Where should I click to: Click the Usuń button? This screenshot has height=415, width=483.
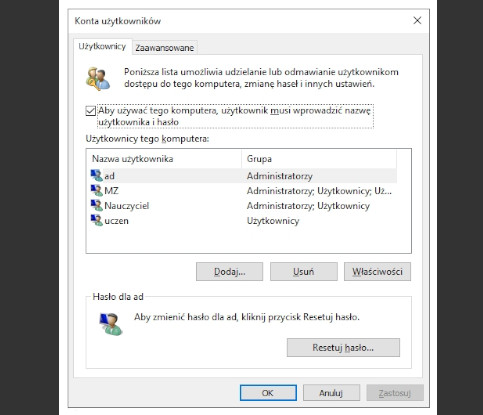tap(304, 272)
